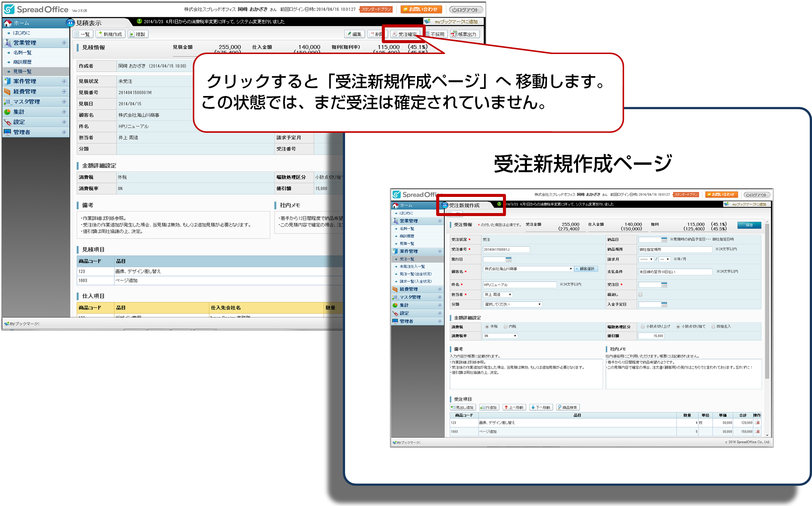
Task: Click 設定 tools icon in 見積表示 sidebar
Action: 7,122
